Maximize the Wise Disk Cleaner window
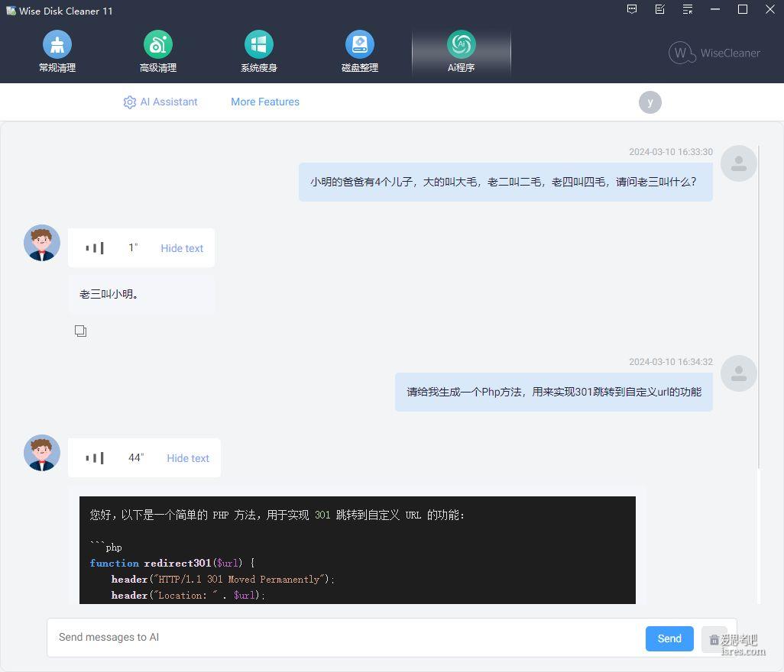Viewport: 784px width, 672px height. pos(743,9)
